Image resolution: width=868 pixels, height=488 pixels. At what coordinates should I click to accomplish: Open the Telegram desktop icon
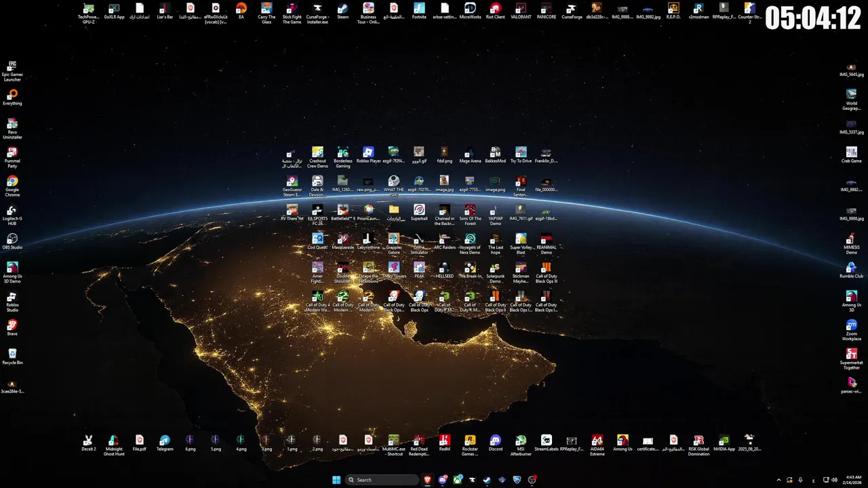coord(165,443)
